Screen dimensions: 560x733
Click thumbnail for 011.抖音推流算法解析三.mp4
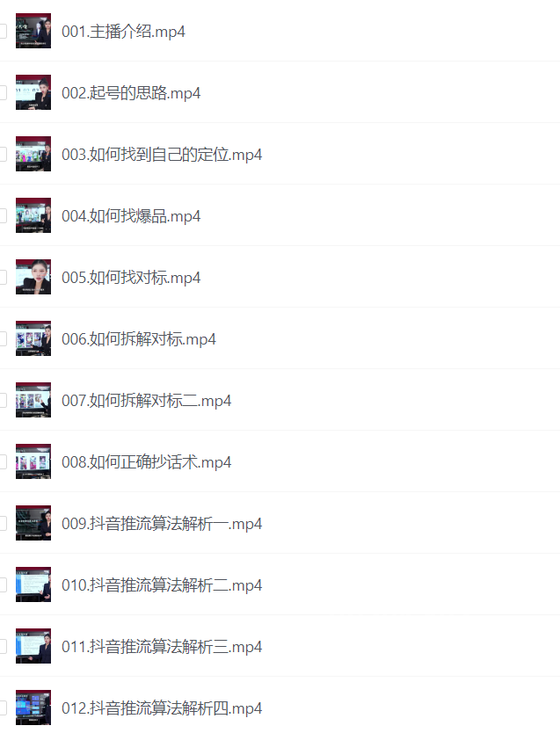(33, 646)
